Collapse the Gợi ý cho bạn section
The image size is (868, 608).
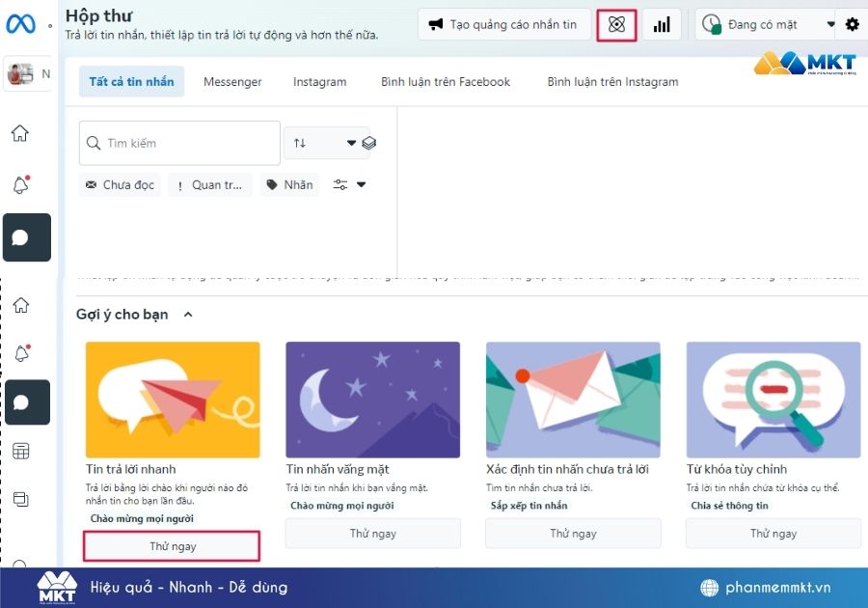pos(189,314)
